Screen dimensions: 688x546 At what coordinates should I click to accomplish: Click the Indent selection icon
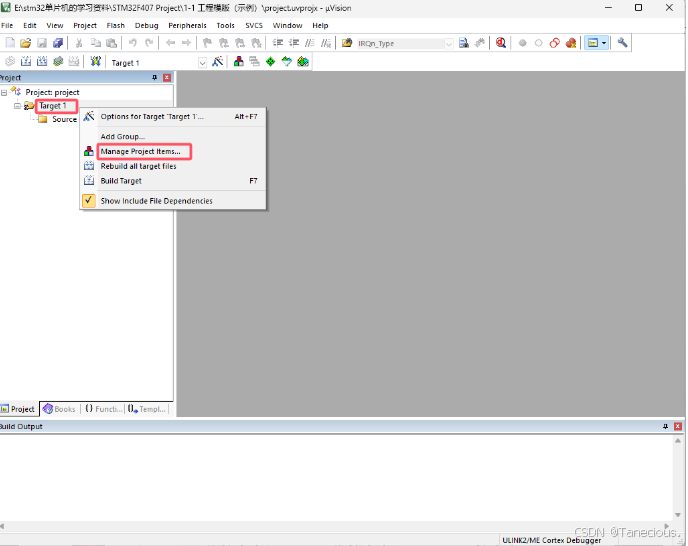coord(278,43)
